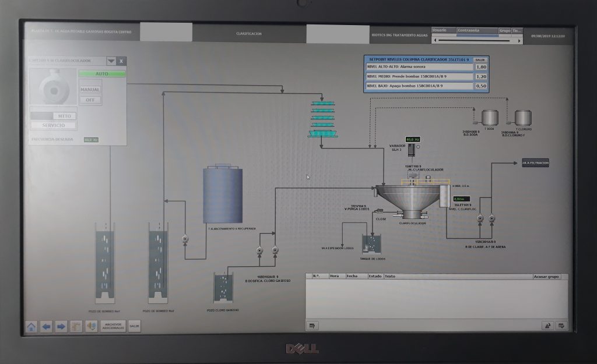
Task: Enable AUTO mode for the clarifloculador
Action: pyautogui.click(x=102, y=74)
